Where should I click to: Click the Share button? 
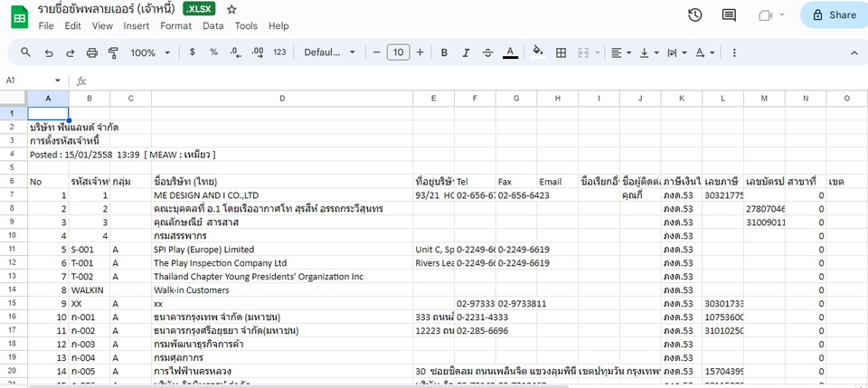tap(835, 15)
